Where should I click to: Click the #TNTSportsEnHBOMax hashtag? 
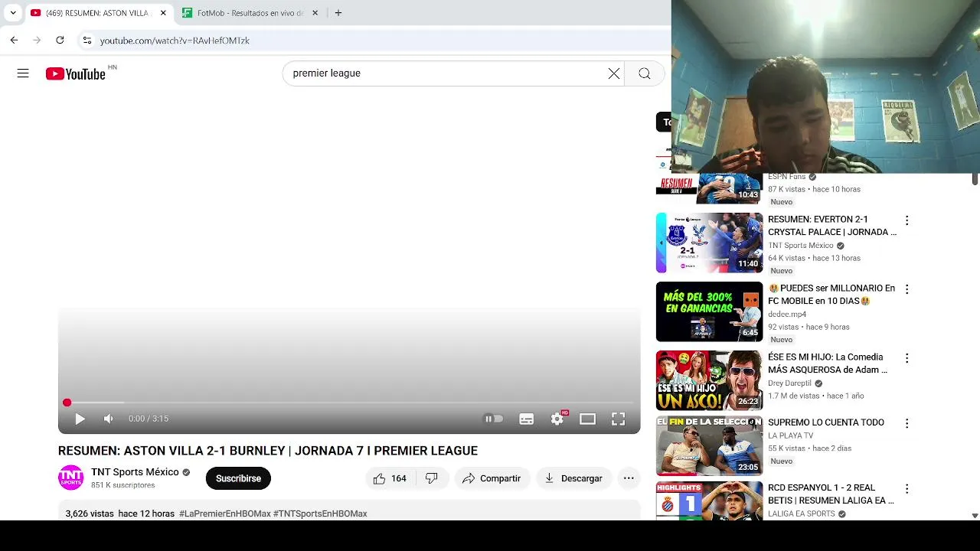click(x=320, y=514)
